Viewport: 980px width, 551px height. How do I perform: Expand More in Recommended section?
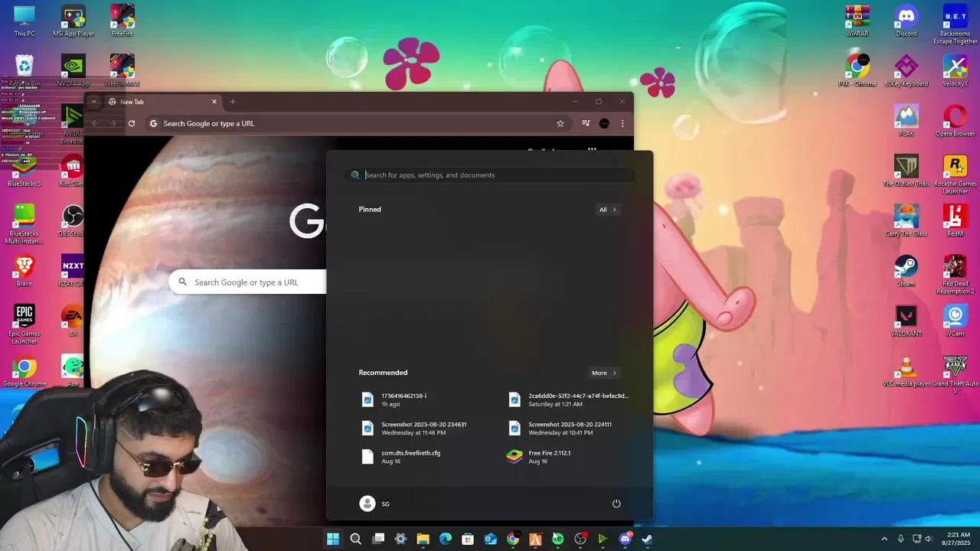click(603, 373)
